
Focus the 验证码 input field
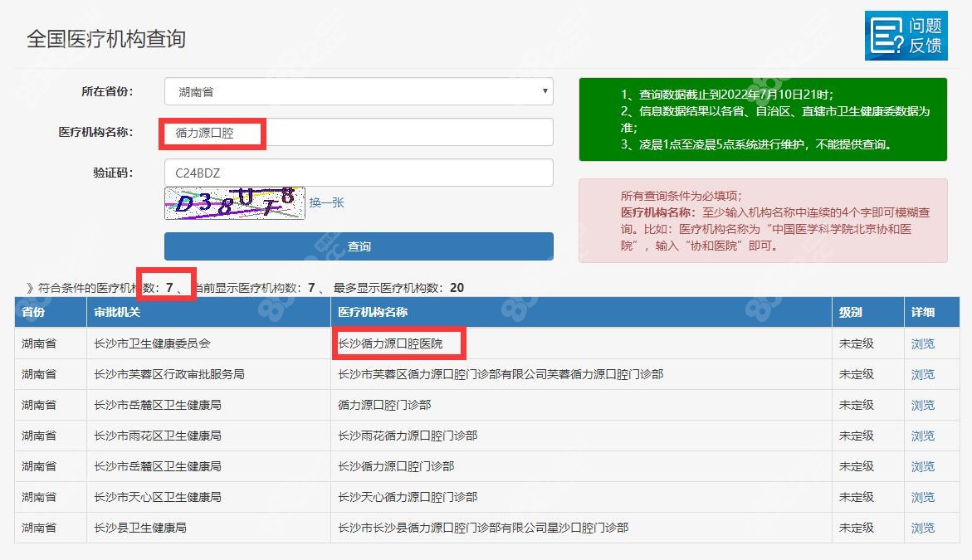359,173
